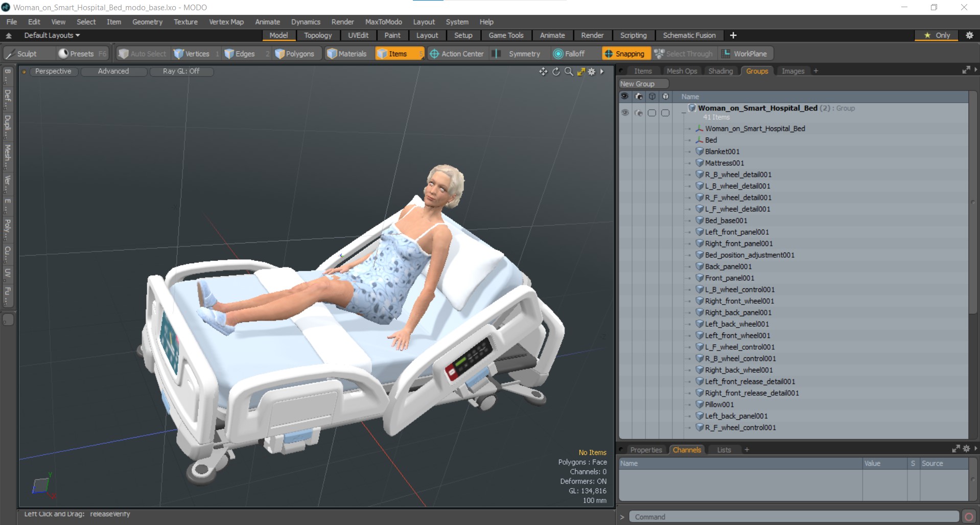The image size is (980, 525).
Task: Maximize the Channels panel
Action: click(955, 449)
